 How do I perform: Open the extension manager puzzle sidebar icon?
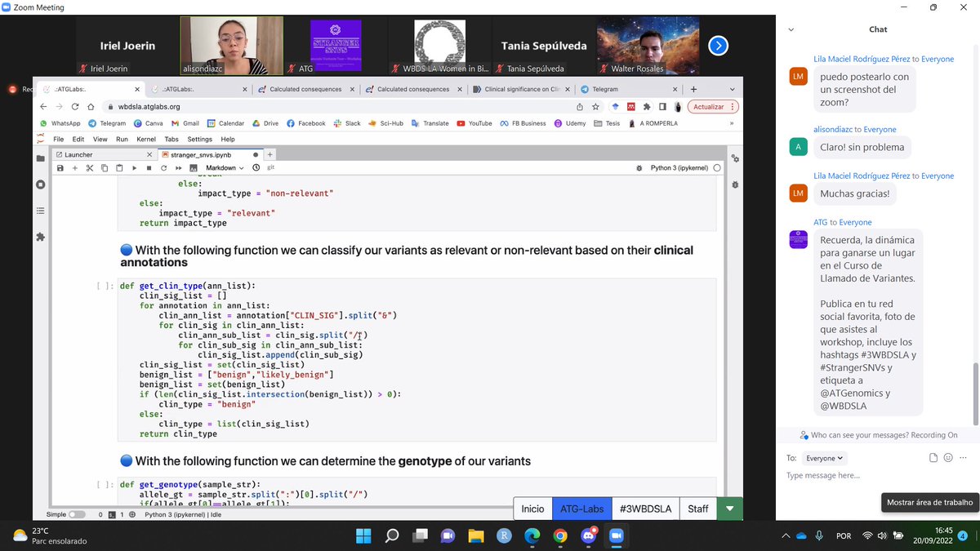coord(41,237)
